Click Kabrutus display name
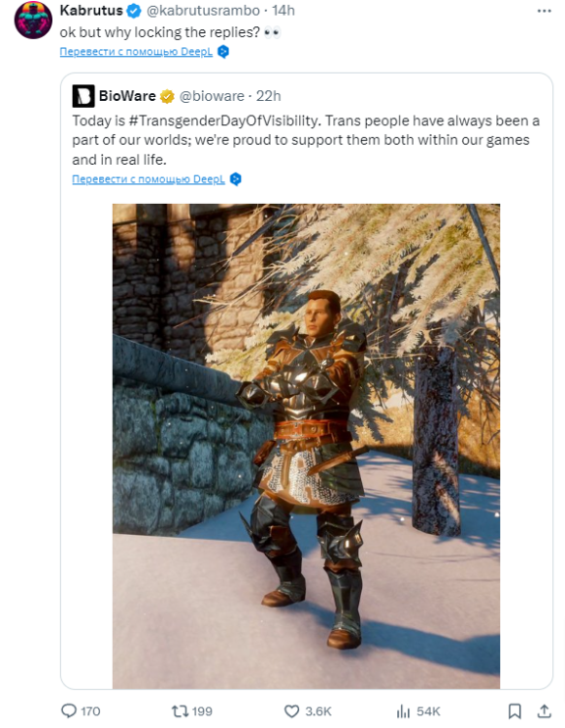The width and height of the screenshot is (565, 728). 91,11
